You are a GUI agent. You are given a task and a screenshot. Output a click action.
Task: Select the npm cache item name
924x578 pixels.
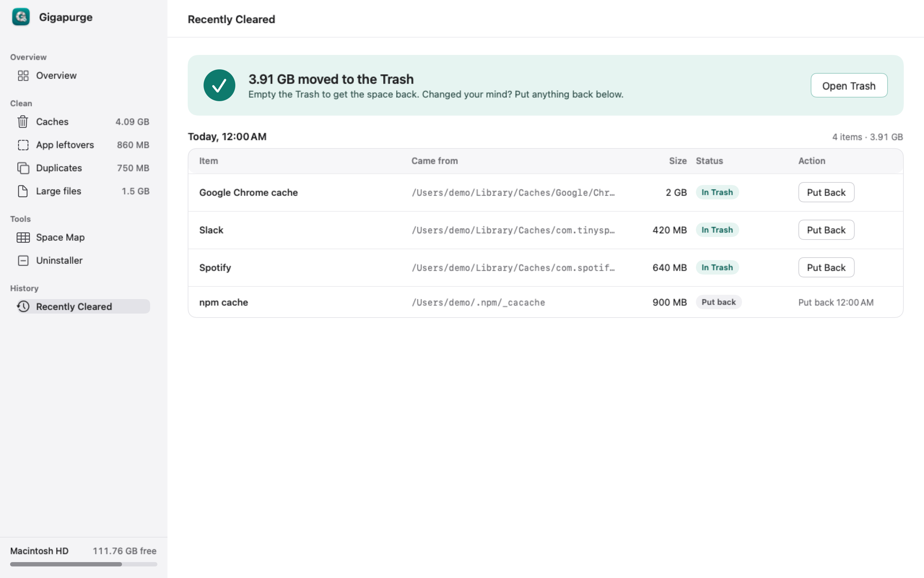coord(224,302)
